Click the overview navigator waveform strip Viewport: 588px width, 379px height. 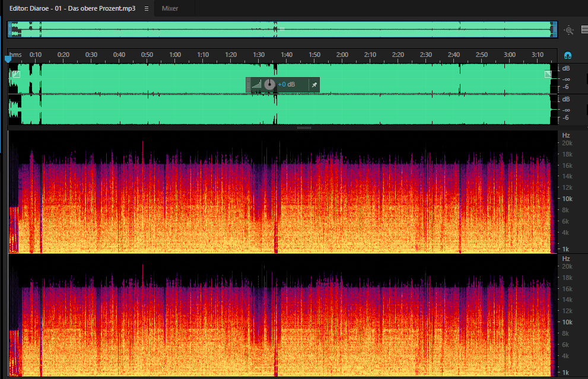pyautogui.click(x=282, y=30)
